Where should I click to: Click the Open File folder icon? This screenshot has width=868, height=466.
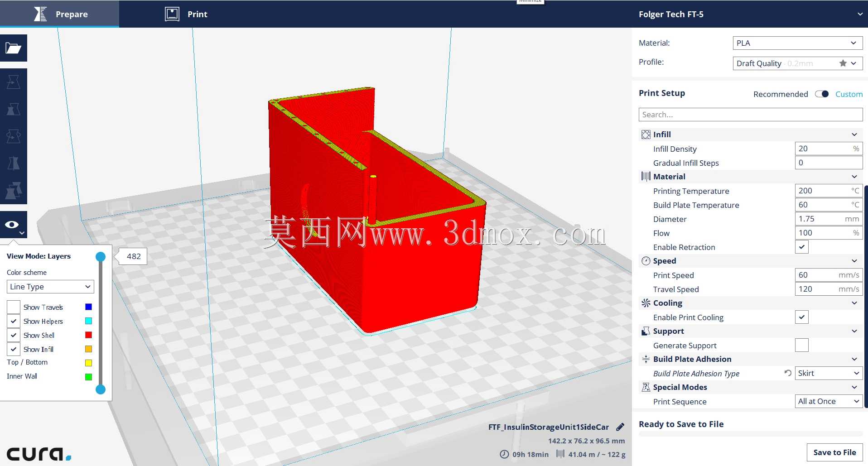14,48
